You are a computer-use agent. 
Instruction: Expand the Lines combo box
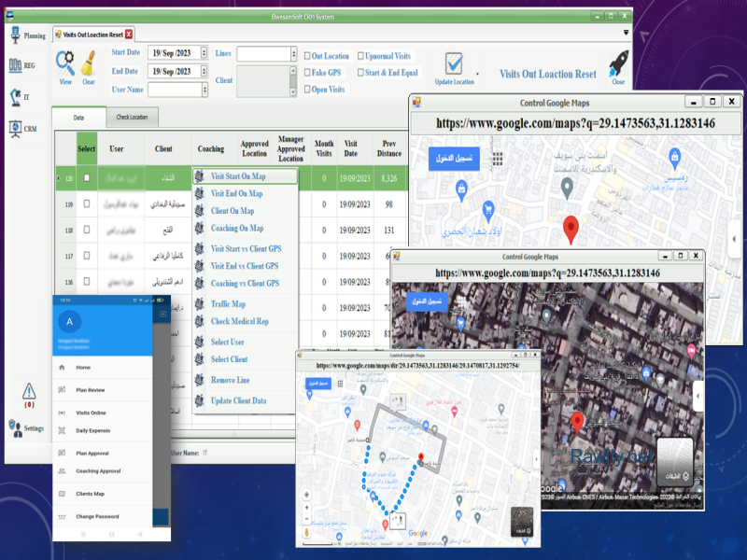293,54
